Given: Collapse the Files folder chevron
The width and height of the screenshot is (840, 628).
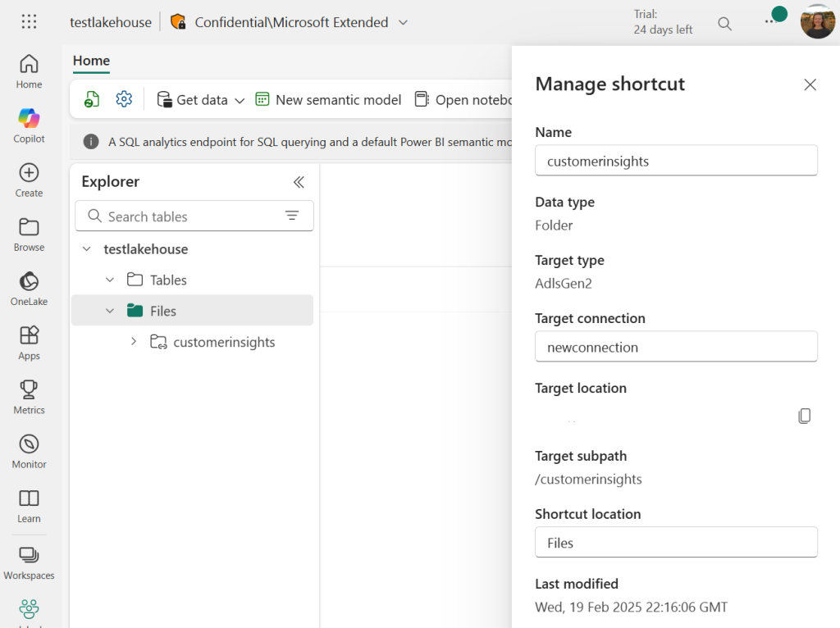Looking at the screenshot, I should pos(110,311).
